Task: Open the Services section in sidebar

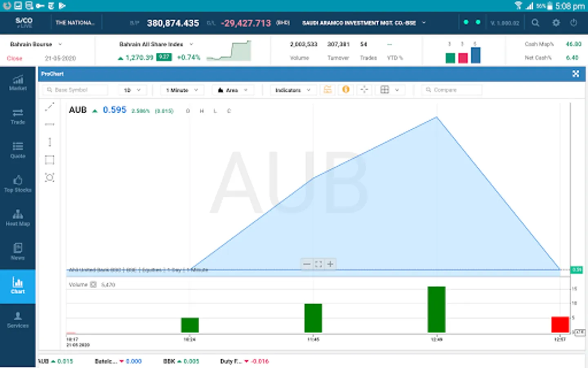Action: (x=18, y=320)
